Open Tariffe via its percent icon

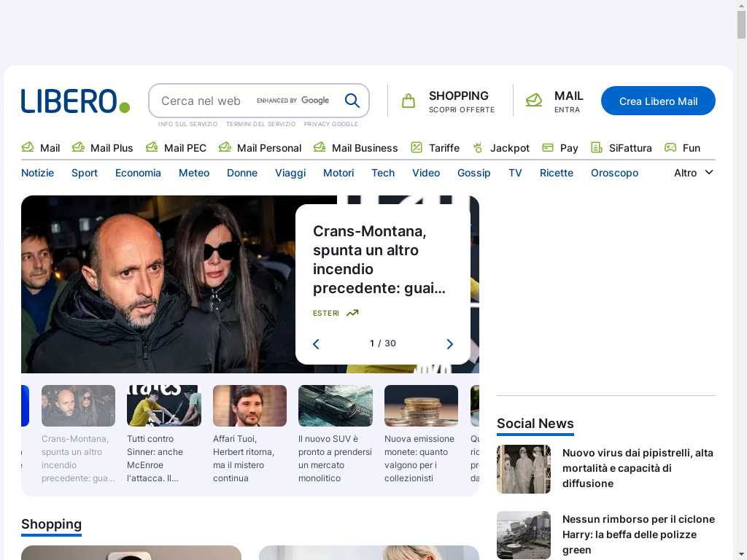pyautogui.click(x=417, y=147)
